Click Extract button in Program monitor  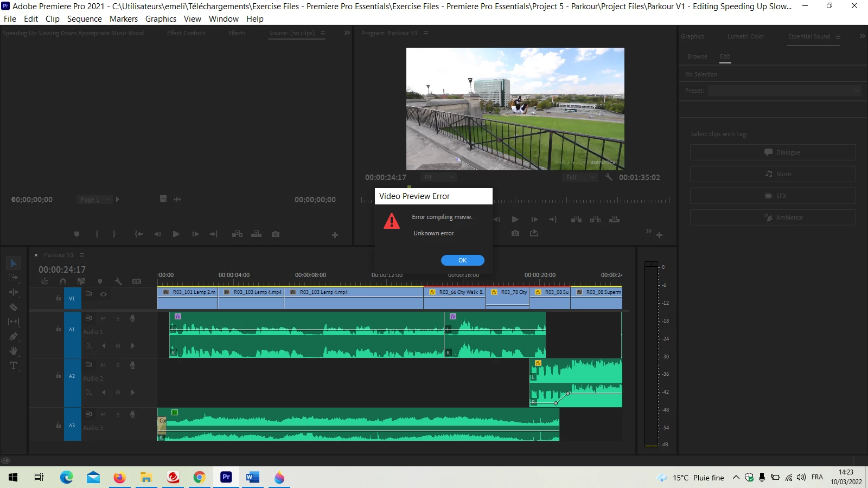tap(595, 220)
